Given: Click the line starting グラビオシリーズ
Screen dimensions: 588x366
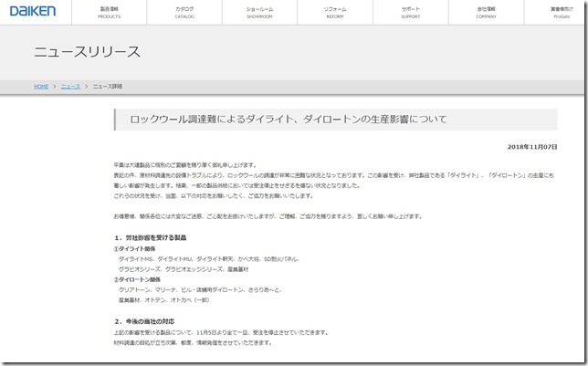Looking at the screenshot, I should point(184,269).
